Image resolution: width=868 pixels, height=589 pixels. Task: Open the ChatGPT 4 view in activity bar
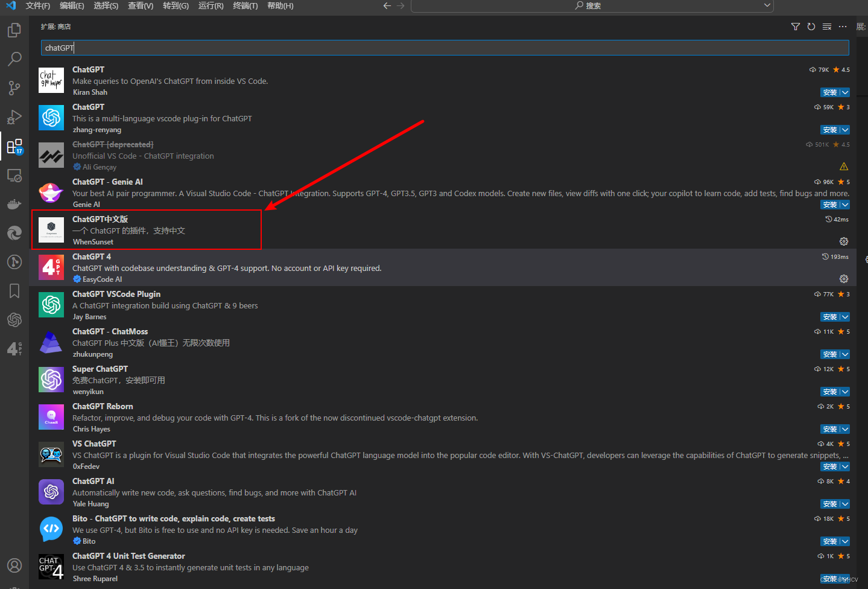tap(14, 349)
